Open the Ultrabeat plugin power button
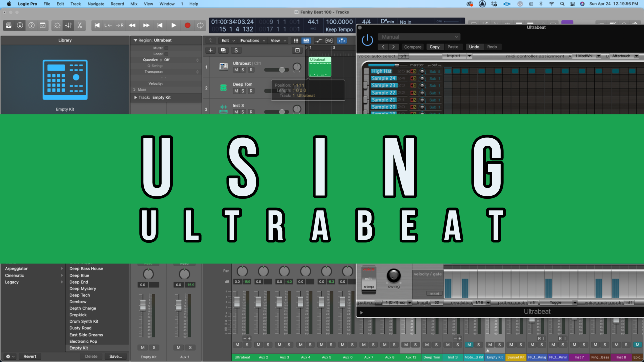This screenshot has height=362, width=644. (x=367, y=40)
